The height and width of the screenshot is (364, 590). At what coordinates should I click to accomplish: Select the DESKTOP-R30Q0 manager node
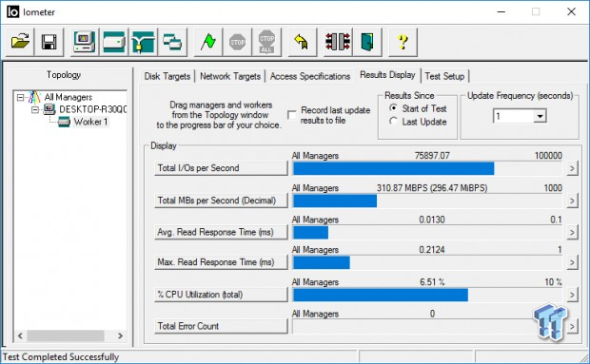(x=93, y=109)
